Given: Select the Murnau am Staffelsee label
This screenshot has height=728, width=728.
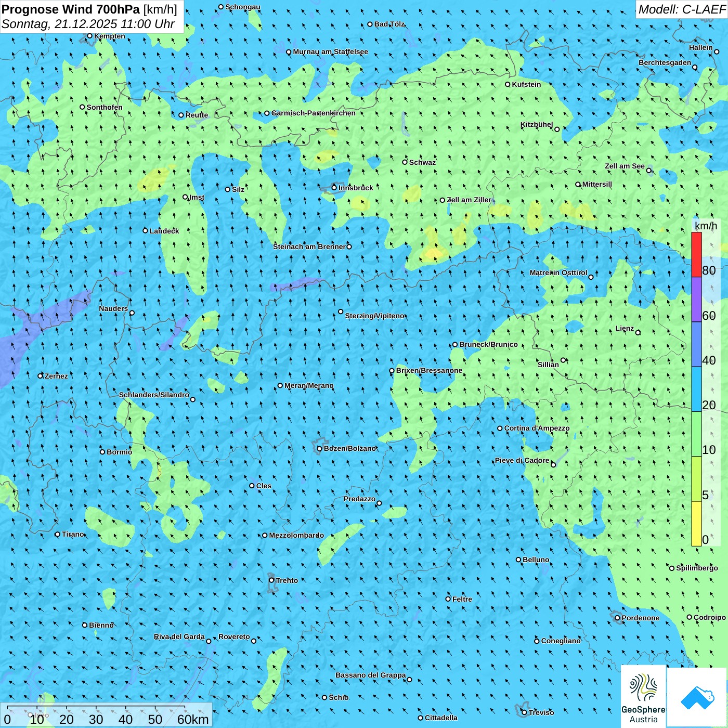Looking at the screenshot, I should (x=330, y=52).
